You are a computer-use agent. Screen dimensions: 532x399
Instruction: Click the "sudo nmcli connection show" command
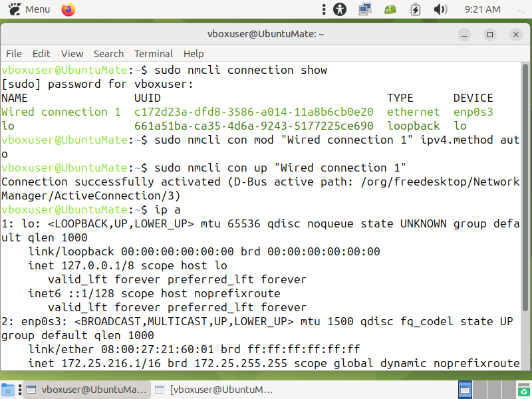point(241,70)
